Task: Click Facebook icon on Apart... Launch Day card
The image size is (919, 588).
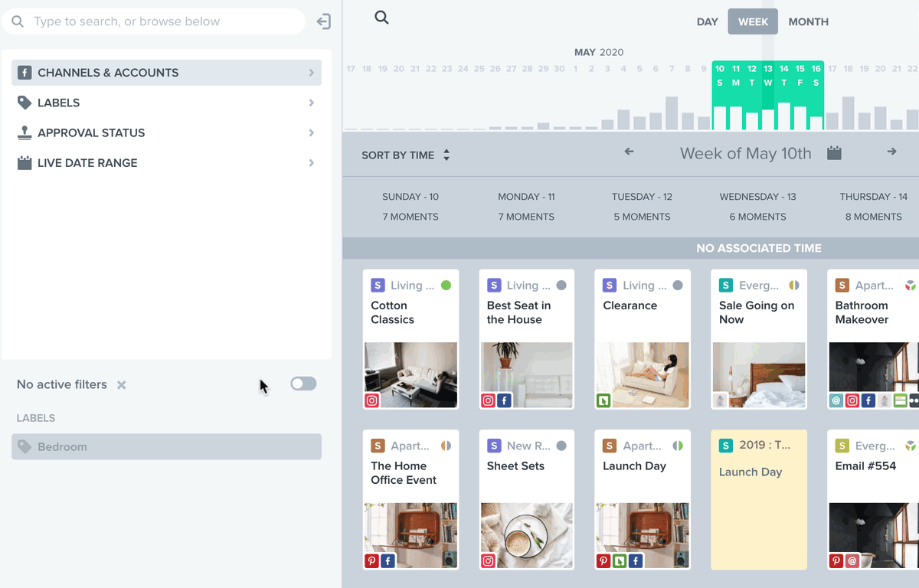Action: [x=636, y=561]
